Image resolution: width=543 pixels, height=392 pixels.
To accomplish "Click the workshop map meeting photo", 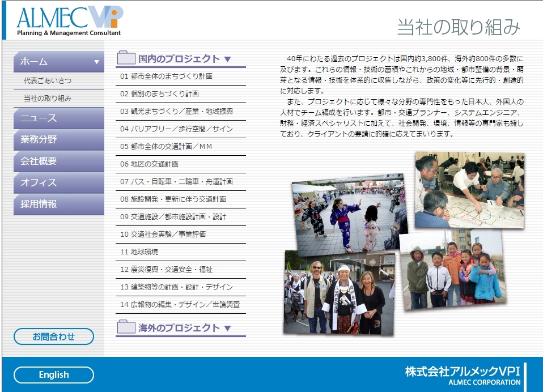I will pos(469,190).
